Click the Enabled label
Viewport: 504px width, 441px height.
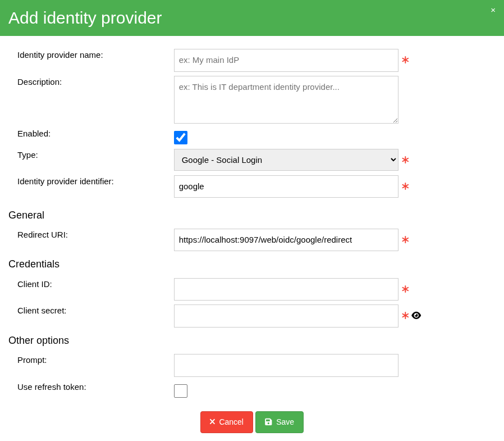tap(34, 134)
